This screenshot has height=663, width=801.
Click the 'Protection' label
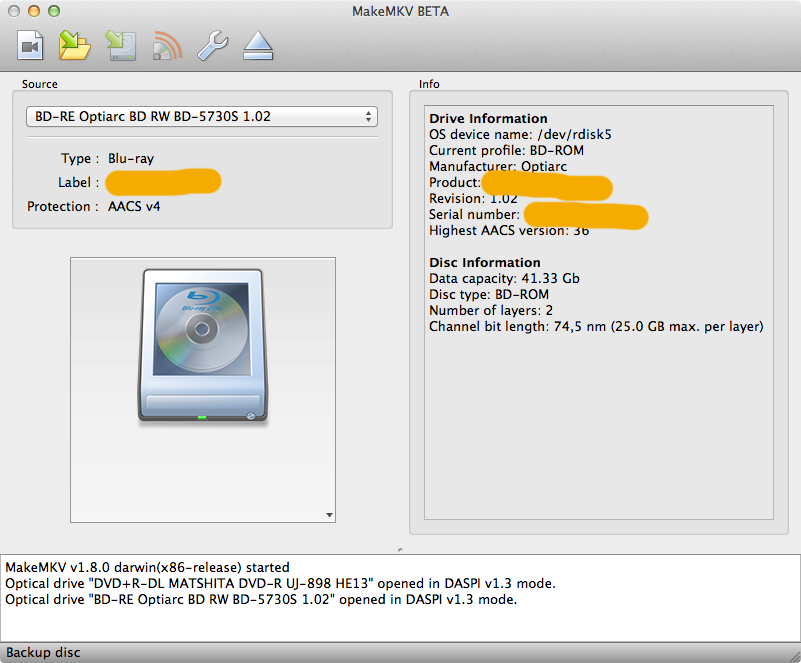click(62, 206)
